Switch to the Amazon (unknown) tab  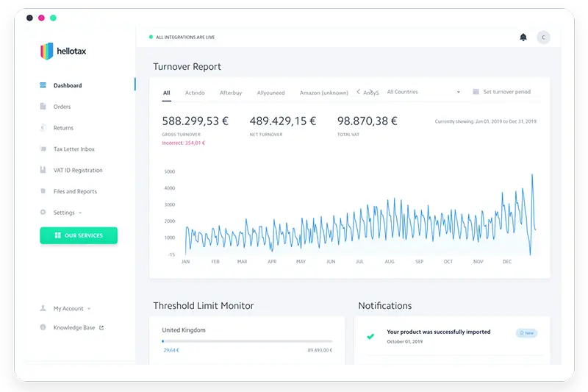tap(323, 93)
